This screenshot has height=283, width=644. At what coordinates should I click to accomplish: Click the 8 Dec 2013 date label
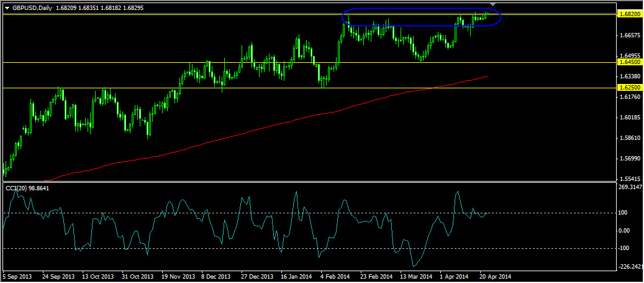click(217, 276)
